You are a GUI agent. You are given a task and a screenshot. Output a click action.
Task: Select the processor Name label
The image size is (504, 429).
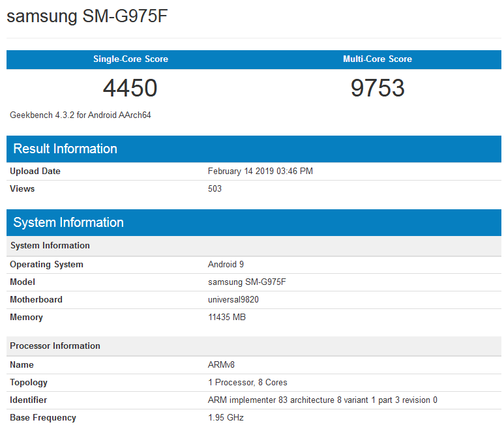(x=22, y=364)
